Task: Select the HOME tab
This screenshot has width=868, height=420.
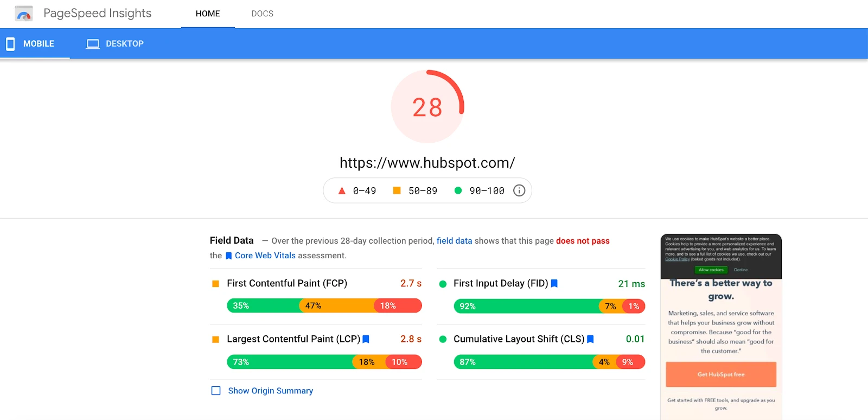Action: click(x=208, y=14)
